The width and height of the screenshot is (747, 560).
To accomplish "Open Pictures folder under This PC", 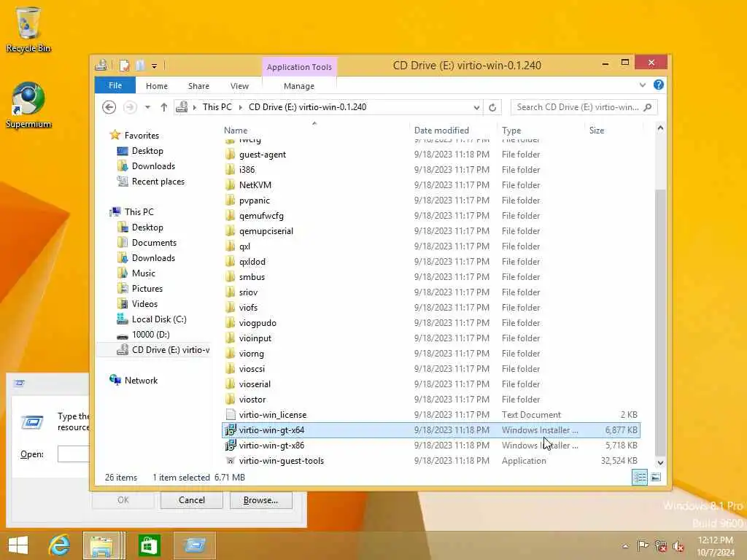I will pos(147,289).
